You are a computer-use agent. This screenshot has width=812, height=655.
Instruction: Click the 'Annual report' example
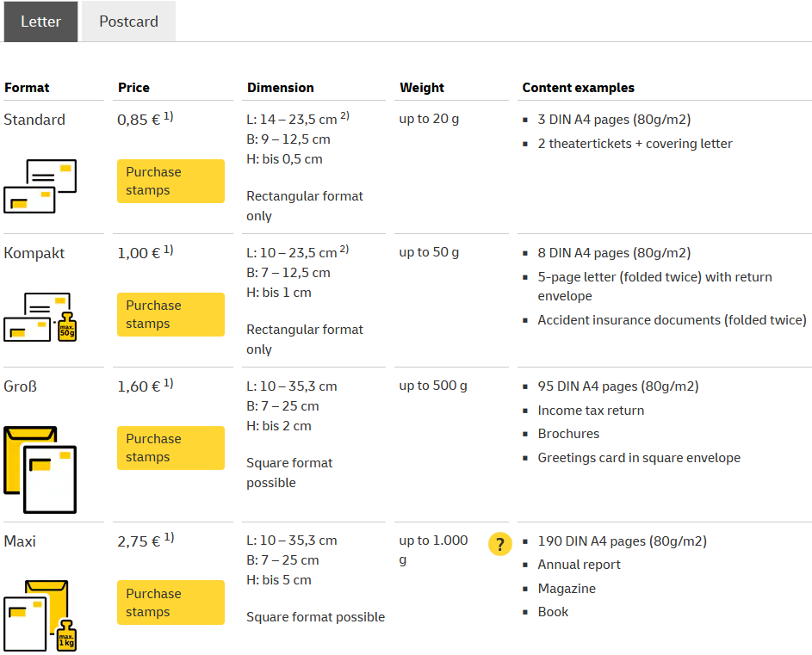click(x=579, y=565)
